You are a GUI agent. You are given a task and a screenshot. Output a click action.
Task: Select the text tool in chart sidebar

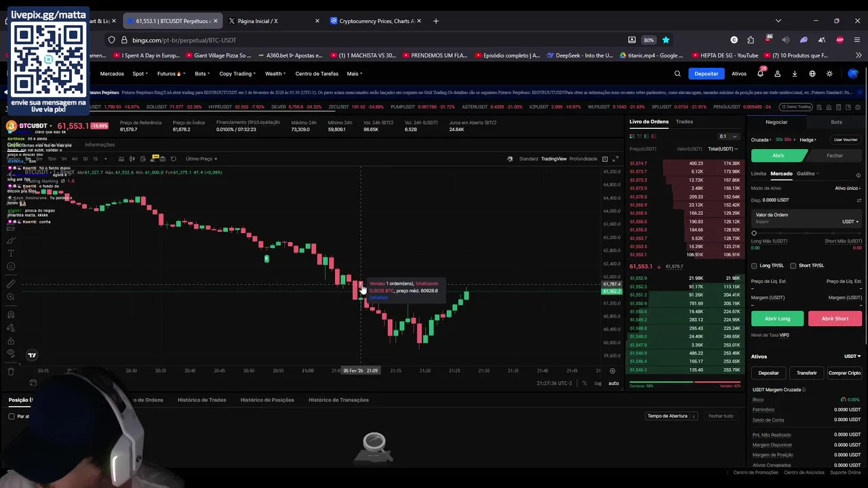tap(10, 253)
